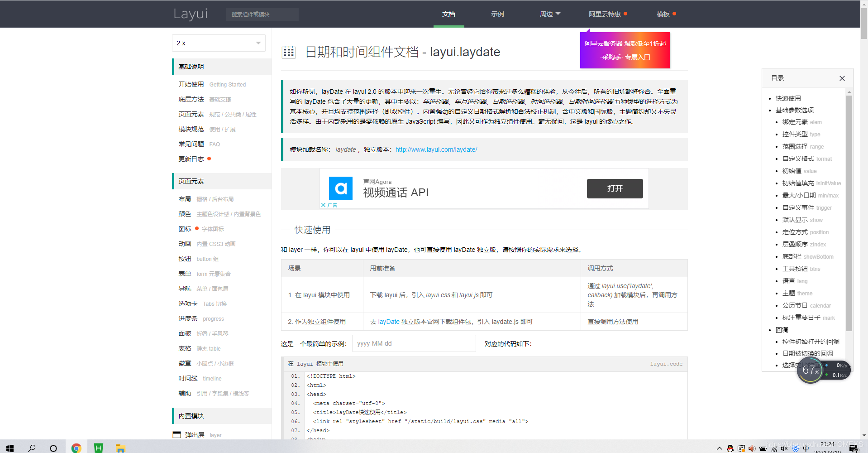The height and width of the screenshot is (453, 868).
Task: Open the 阿里云特惠 navigation item
Action: pyautogui.click(x=608, y=14)
